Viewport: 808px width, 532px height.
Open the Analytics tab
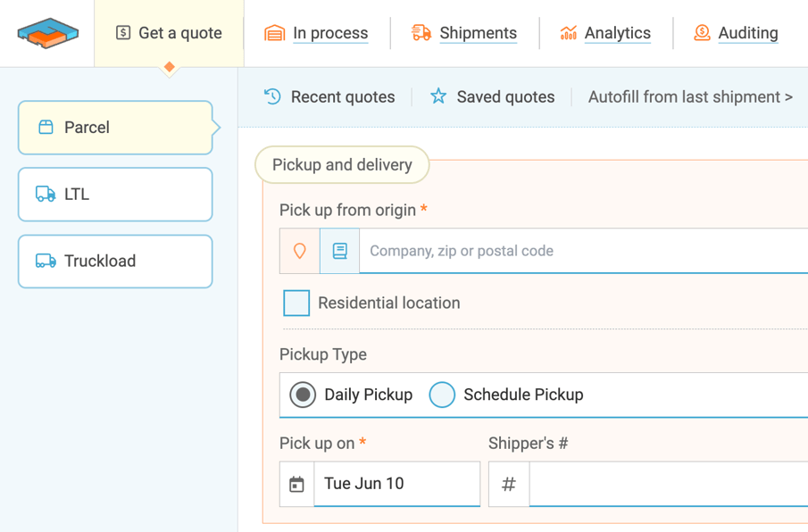click(616, 33)
